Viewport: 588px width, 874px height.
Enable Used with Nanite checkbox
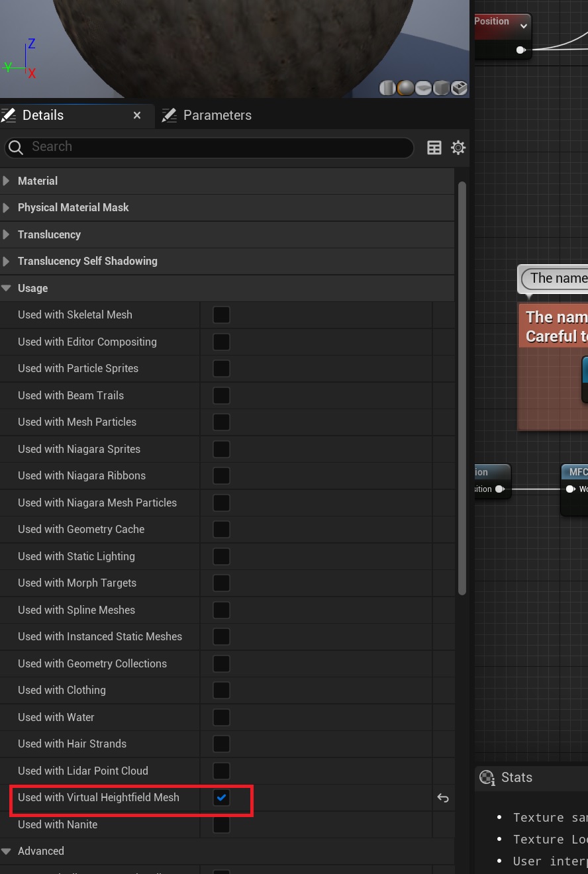pos(221,825)
